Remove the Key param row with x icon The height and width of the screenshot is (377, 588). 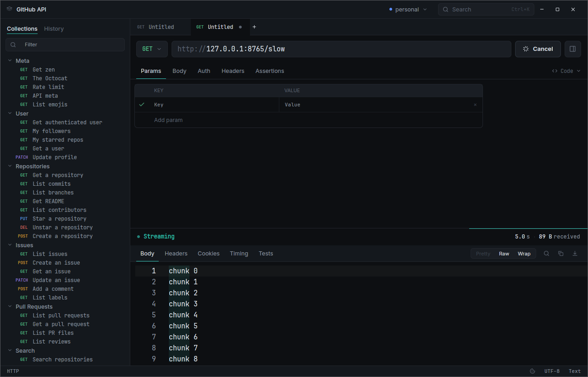(475, 105)
